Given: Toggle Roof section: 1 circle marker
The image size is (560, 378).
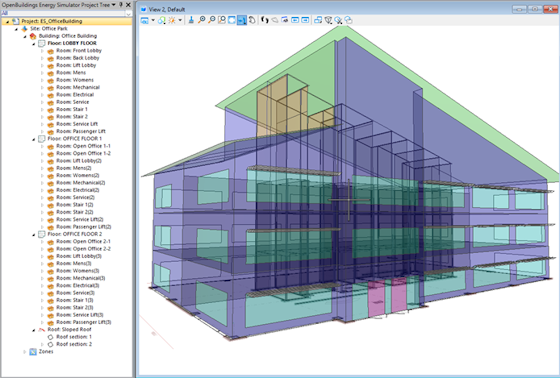Looking at the screenshot, I should click(50, 337).
